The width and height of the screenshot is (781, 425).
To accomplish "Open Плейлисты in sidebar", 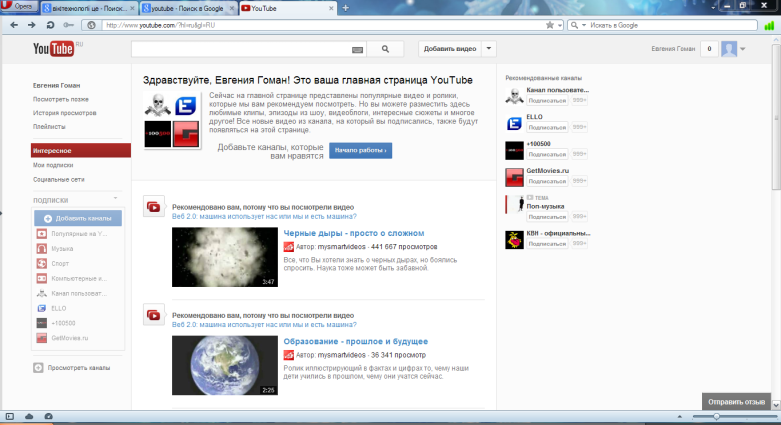I will click(x=49, y=127).
